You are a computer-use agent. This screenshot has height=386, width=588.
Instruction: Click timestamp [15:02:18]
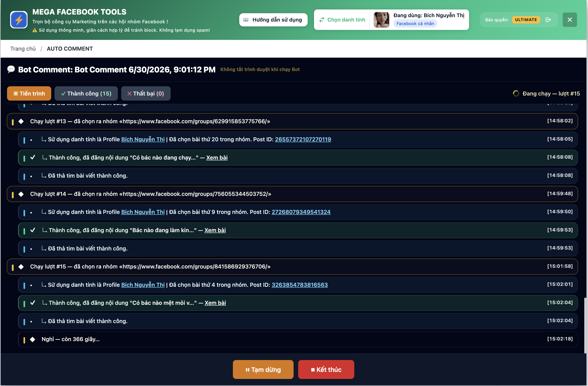(x=560, y=339)
